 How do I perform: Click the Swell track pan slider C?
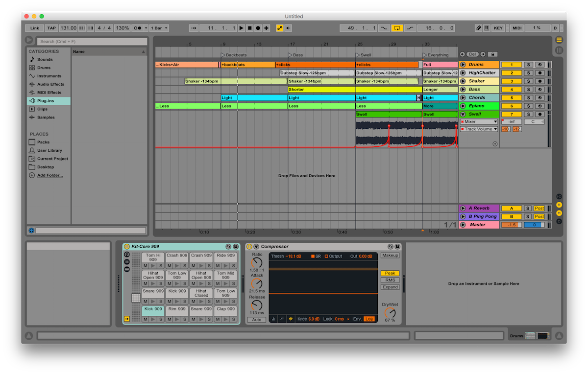coord(534,121)
